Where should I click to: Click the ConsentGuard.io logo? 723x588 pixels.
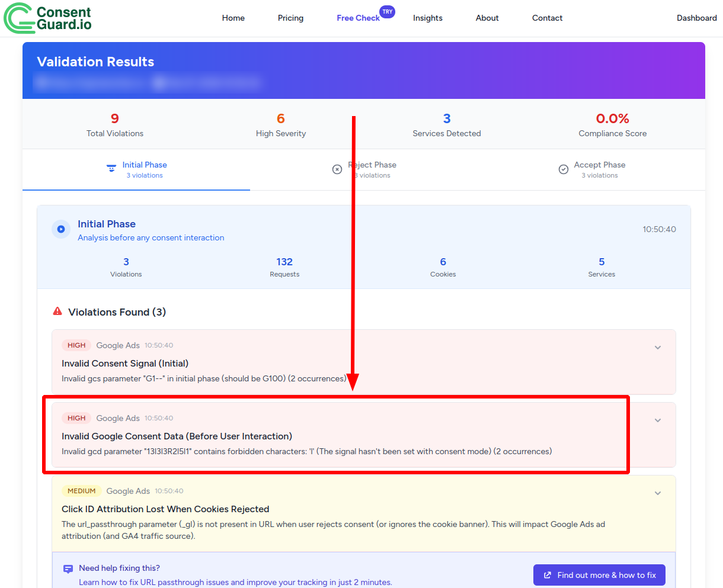tap(47, 18)
